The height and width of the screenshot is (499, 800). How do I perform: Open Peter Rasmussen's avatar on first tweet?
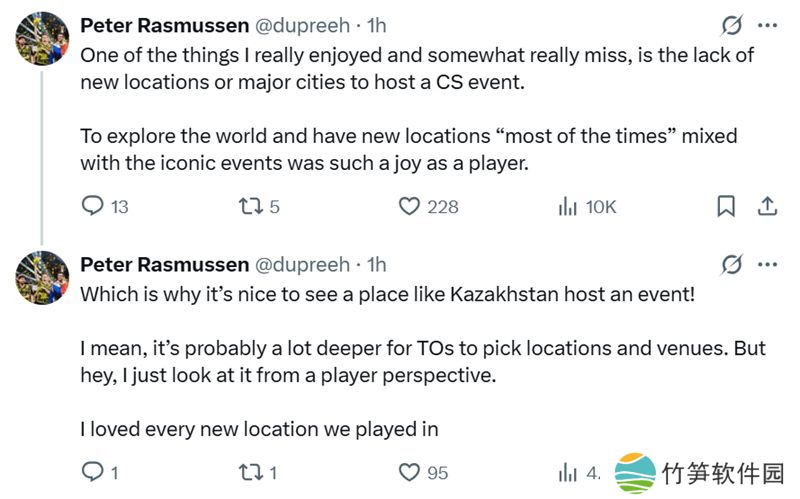41,39
